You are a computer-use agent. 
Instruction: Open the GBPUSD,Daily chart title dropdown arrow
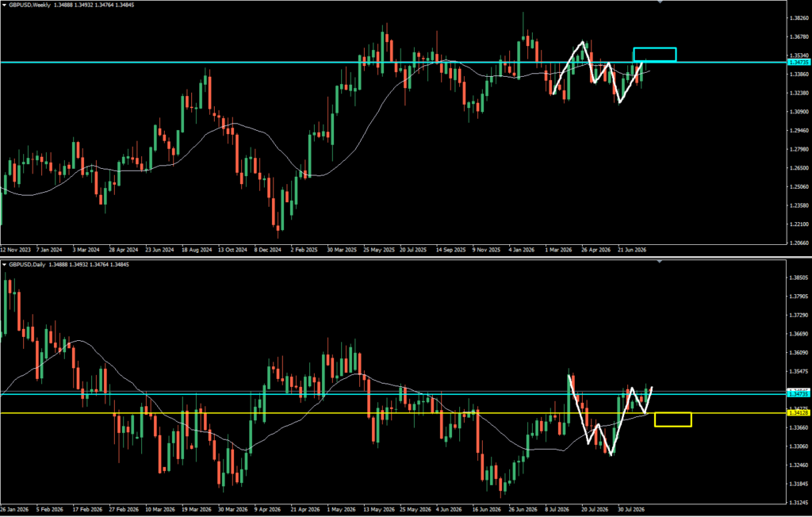click(x=4, y=265)
